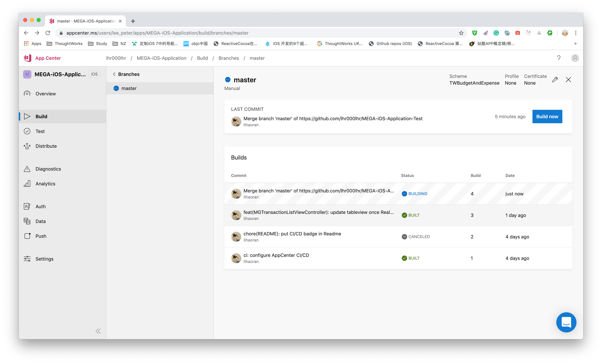
Task: Open Distribute section in sidebar
Action: coord(46,146)
